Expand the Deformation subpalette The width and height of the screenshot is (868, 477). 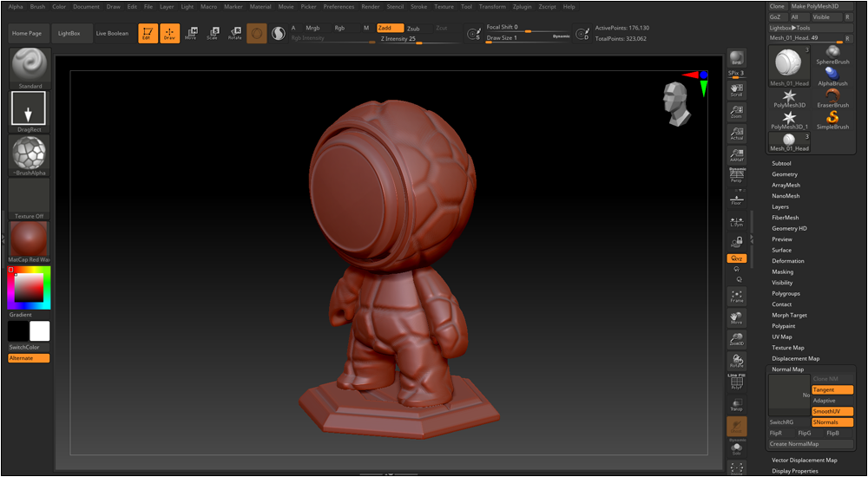[x=788, y=261]
